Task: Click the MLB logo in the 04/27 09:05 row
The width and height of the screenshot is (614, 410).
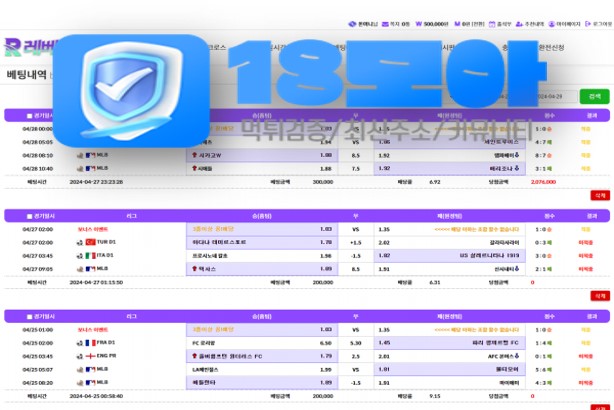Action: click(x=90, y=269)
